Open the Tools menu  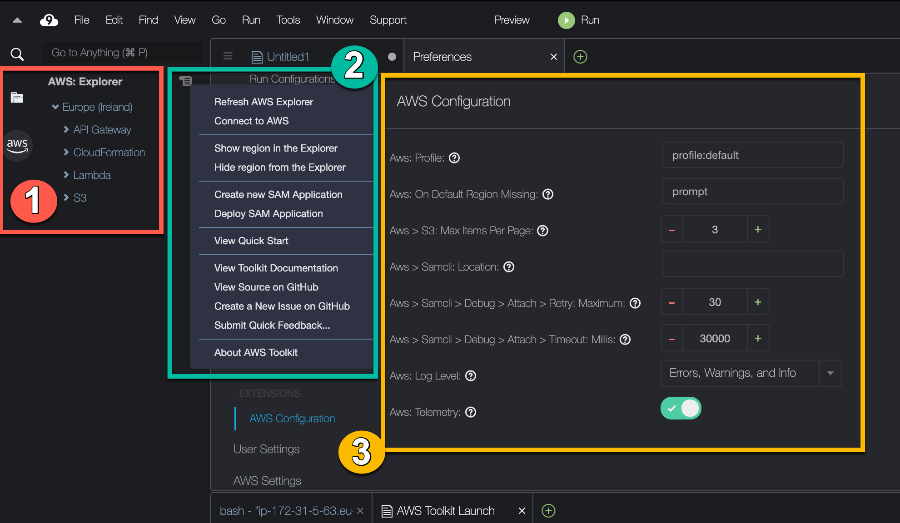tap(288, 20)
